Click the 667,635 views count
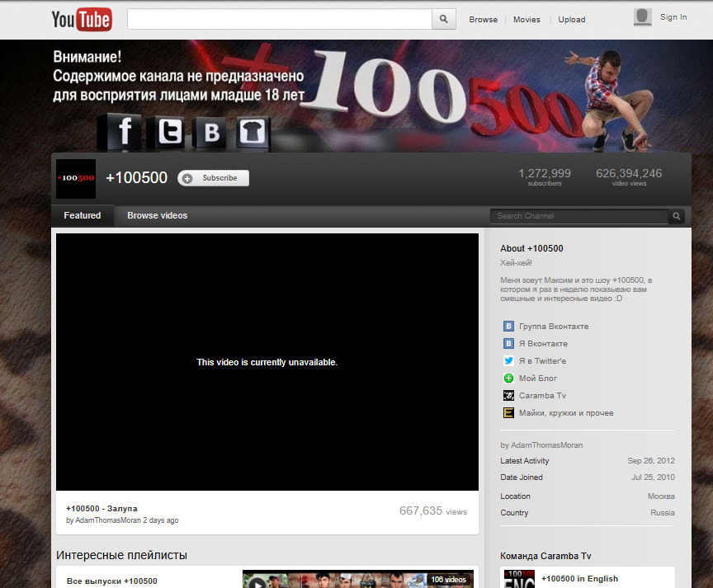 click(x=433, y=510)
